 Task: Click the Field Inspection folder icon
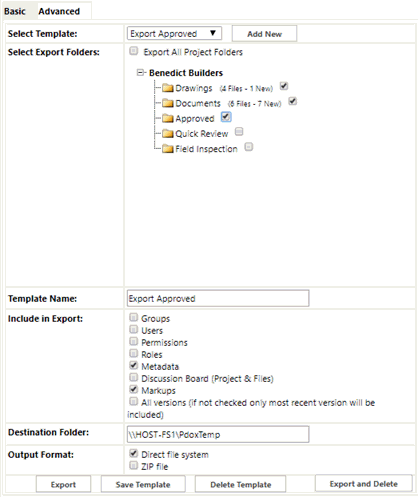point(168,149)
